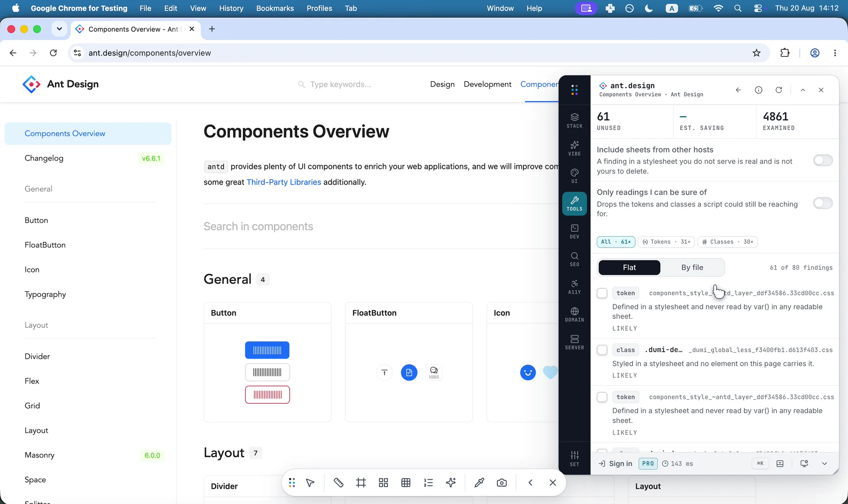This screenshot has width=848, height=504.
Task: Click the refresh icon in extension panel header
Action: point(779,90)
